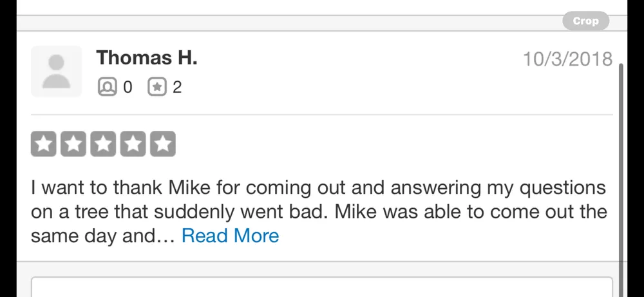Select the third rating star
Image resolution: width=644 pixels, height=297 pixels.
point(103,144)
